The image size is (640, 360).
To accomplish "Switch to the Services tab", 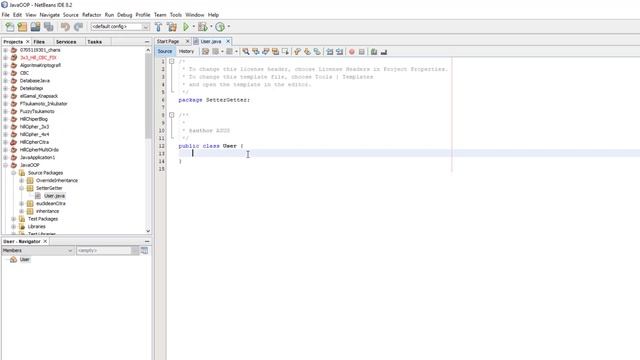I will tap(66, 42).
